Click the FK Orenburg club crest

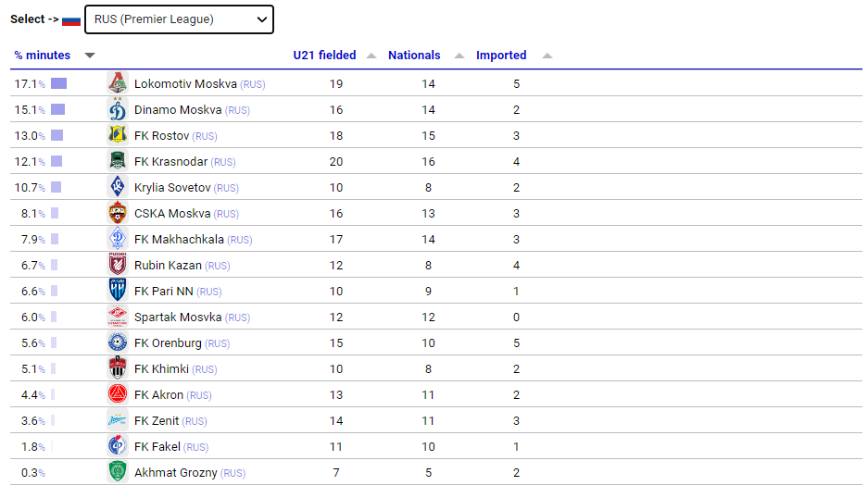(118, 343)
